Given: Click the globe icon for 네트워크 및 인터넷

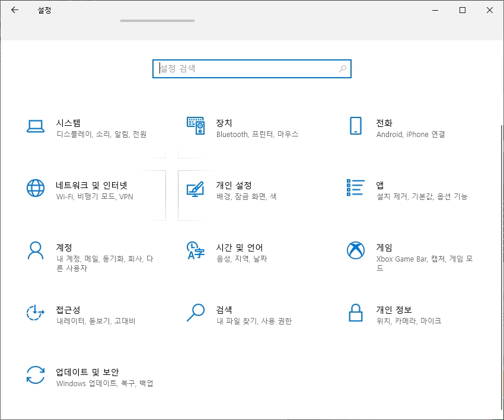Looking at the screenshot, I should click(36, 189).
